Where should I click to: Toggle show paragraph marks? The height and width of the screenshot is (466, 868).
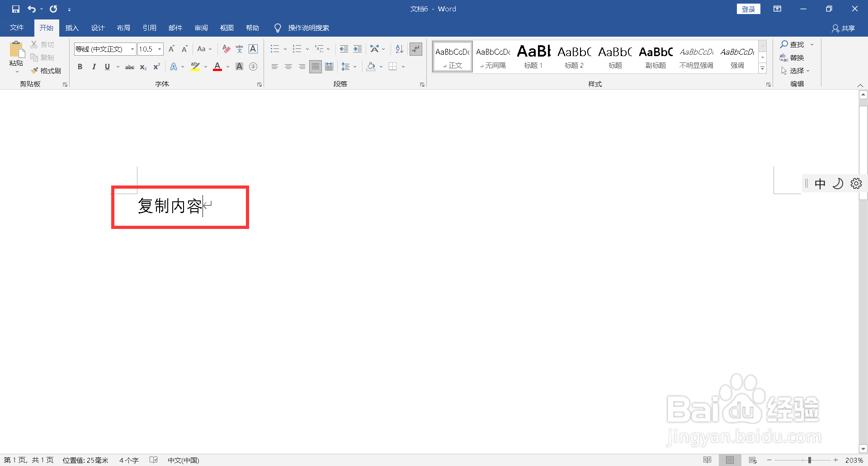[415, 49]
